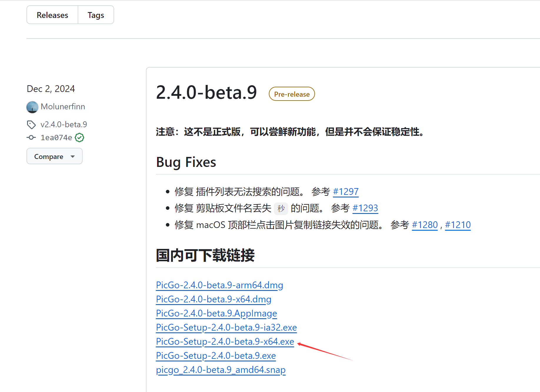Click the commit icon beside 1ea074e
Viewport: 540px width, 392px height.
(31, 138)
